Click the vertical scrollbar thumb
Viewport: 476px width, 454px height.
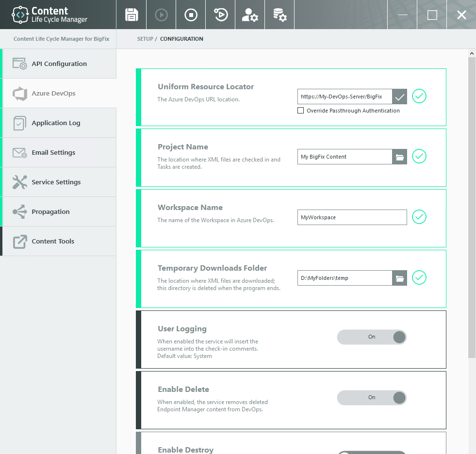[472, 208]
